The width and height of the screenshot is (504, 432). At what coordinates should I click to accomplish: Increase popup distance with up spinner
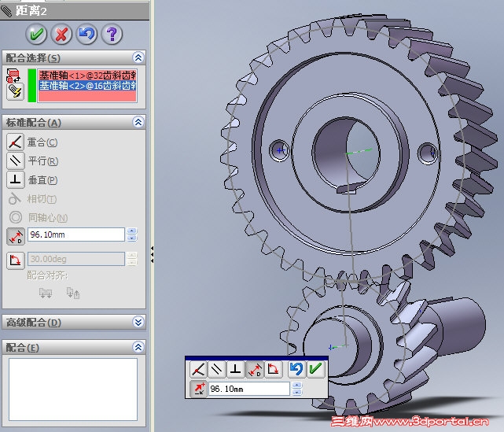[297, 386]
